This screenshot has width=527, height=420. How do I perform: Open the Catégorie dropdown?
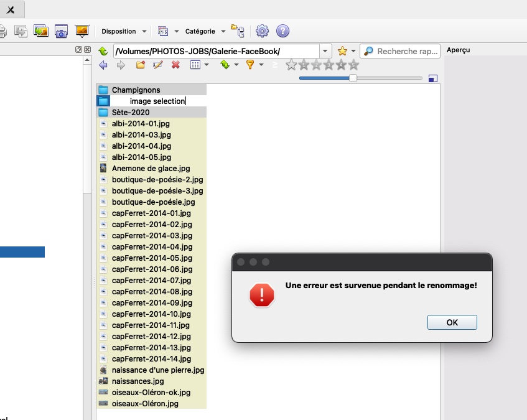click(x=205, y=31)
